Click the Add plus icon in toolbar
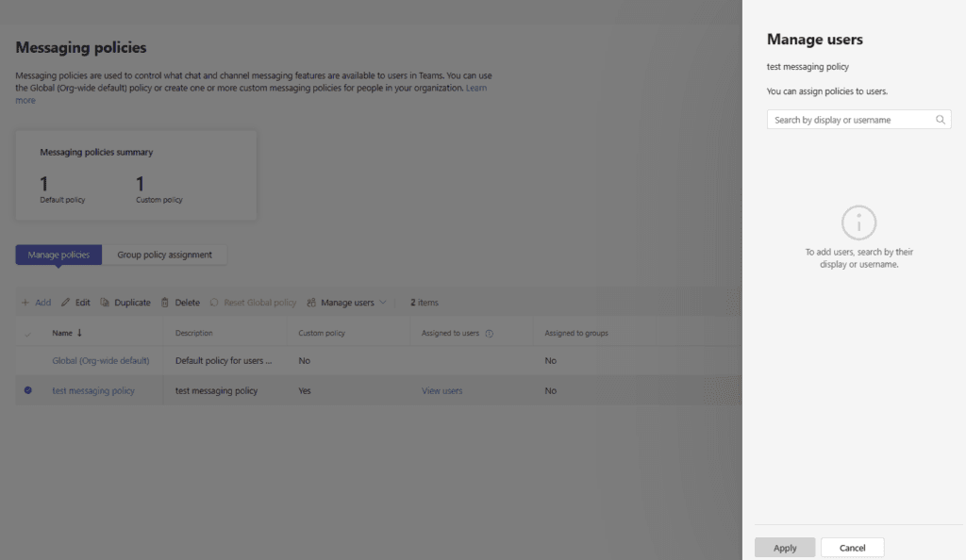 pos(25,303)
